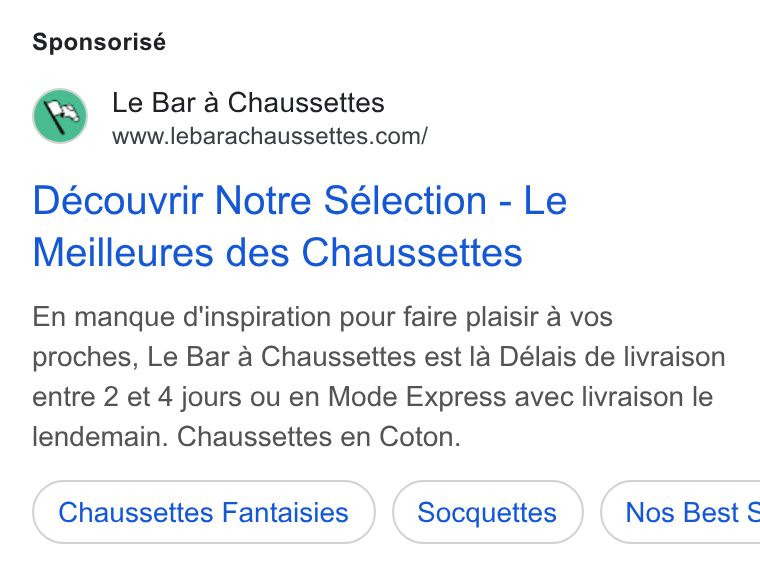Click the "Meilleures des Chaussettes" headline line
760x576 pixels.
[x=277, y=253]
